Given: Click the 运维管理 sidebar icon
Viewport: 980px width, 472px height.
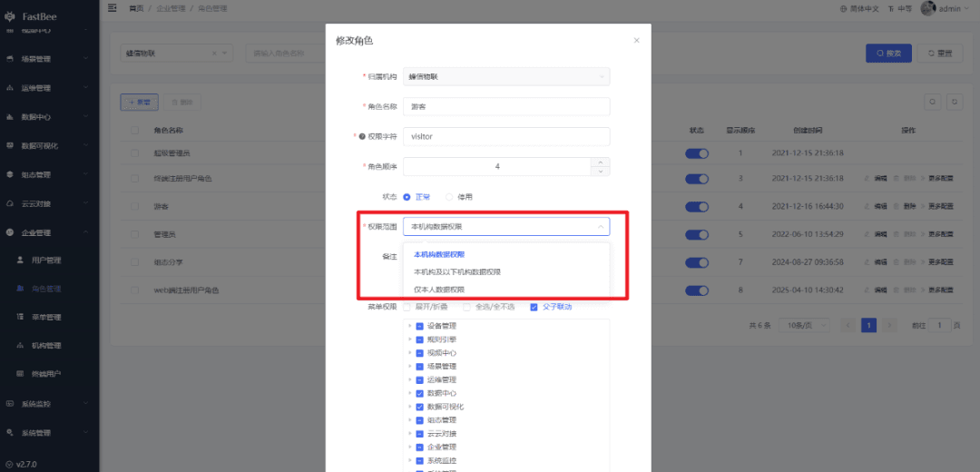Looking at the screenshot, I should click(9, 88).
